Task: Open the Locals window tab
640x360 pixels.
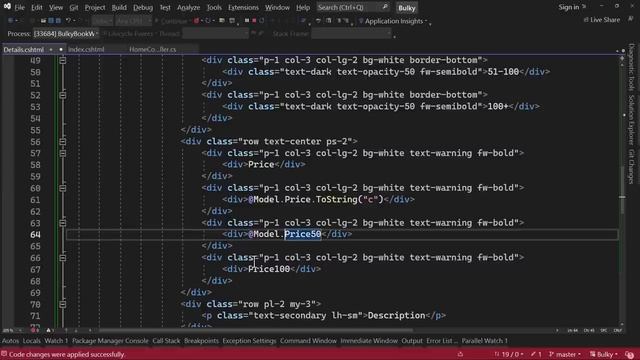Action: click(31, 341)
